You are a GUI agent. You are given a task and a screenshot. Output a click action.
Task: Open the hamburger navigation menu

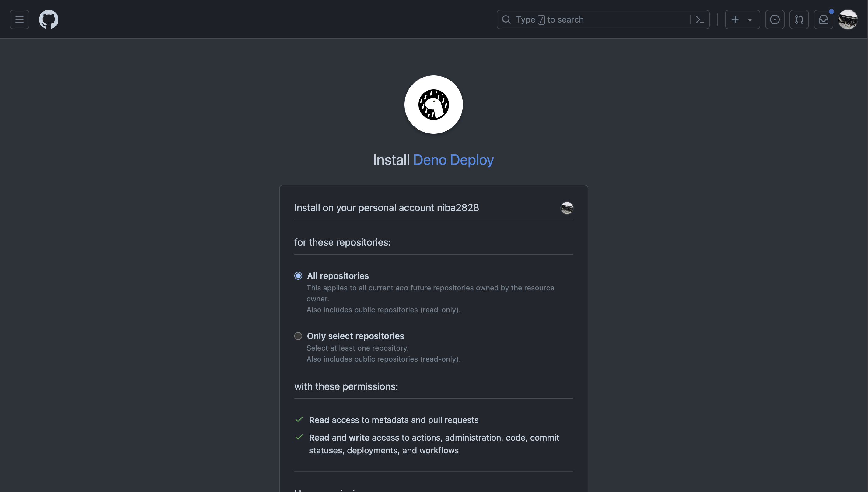(x=19, y=19)
